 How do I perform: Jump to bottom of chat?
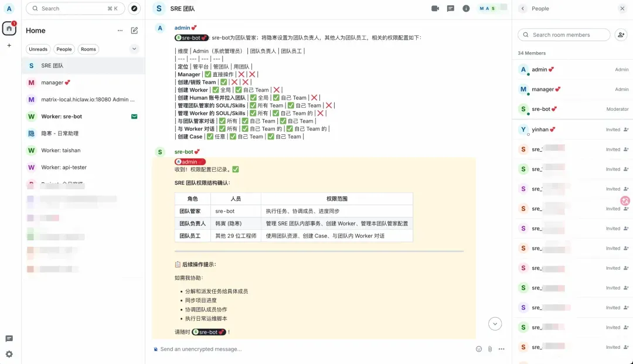(x=495, y=324)
